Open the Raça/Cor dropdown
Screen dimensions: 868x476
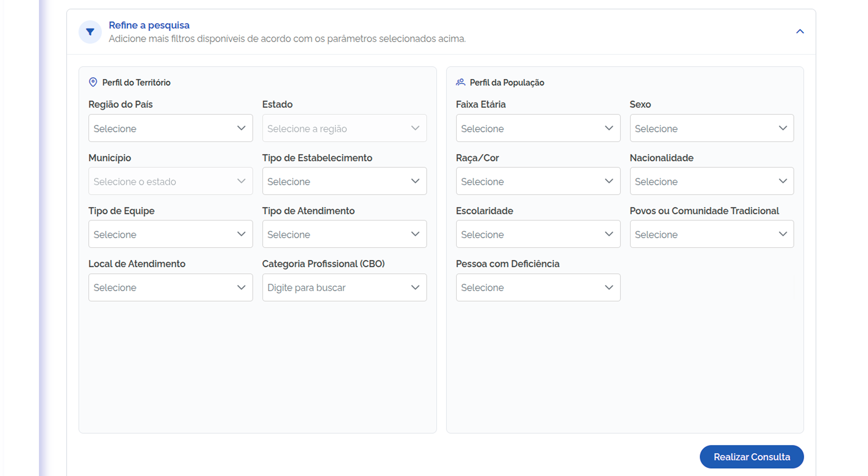pyautogui.click(x=538, y=181)
